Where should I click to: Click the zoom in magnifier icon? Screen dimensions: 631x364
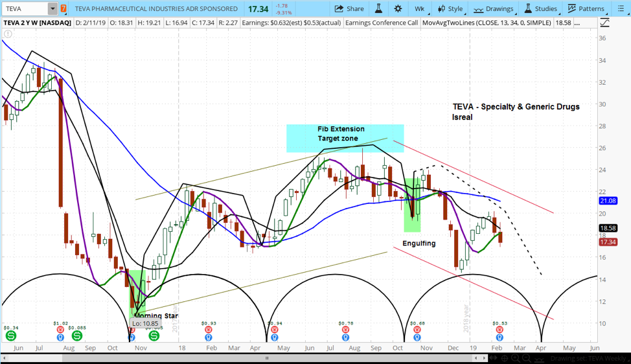516,358
